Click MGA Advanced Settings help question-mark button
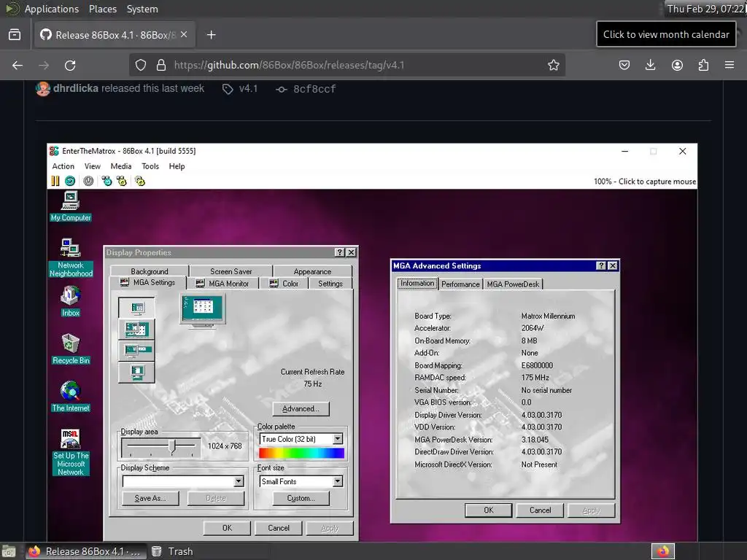 click(x=601, y=265)
